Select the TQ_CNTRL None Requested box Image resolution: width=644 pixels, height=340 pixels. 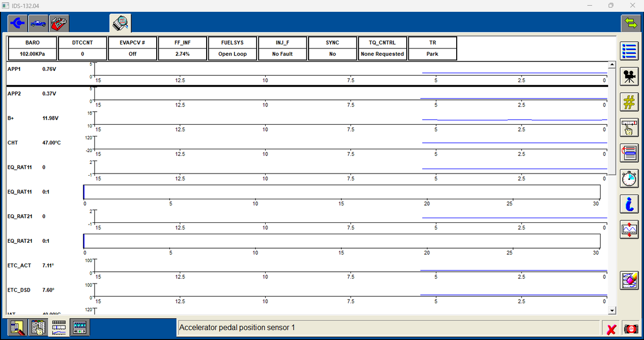382,48
